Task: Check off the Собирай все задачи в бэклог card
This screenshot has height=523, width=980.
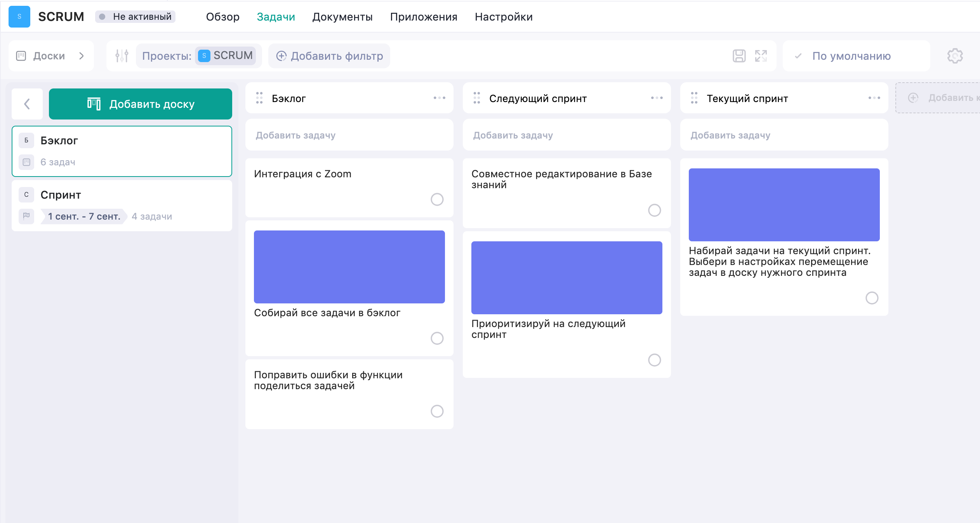Action: pyautogui.click(x=437, y=338)
